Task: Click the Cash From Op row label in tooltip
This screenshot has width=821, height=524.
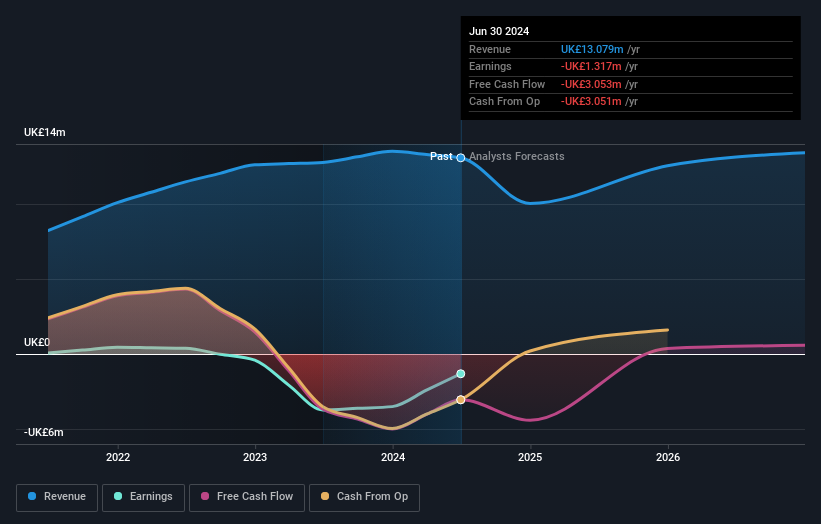Action: [x=504, y=102]
